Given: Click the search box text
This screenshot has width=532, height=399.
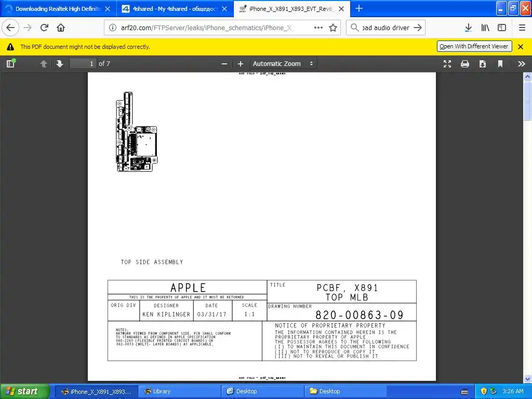Looking at the screenshot, I should (386, 28).
